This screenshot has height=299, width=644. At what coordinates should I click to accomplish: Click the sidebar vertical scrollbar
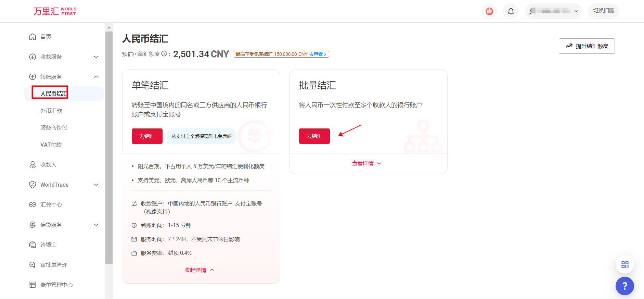[109, 147]
